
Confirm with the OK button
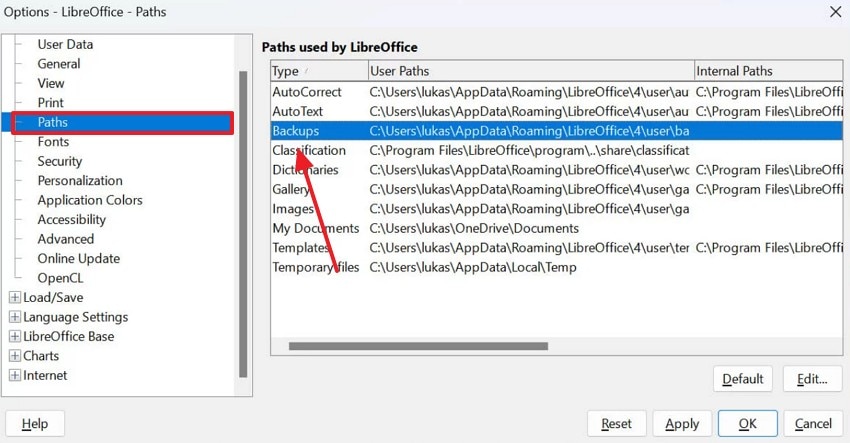[748, 423]
